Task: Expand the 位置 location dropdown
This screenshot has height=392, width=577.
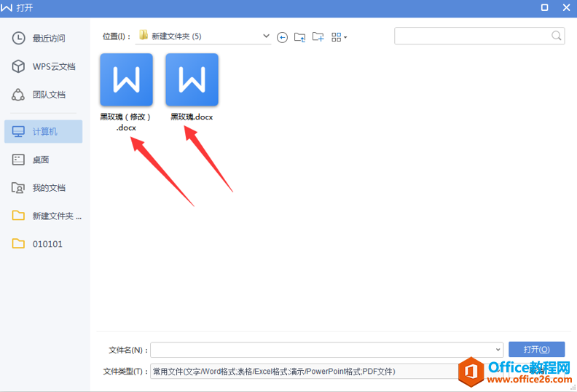Action: click(x=266, y=36)
